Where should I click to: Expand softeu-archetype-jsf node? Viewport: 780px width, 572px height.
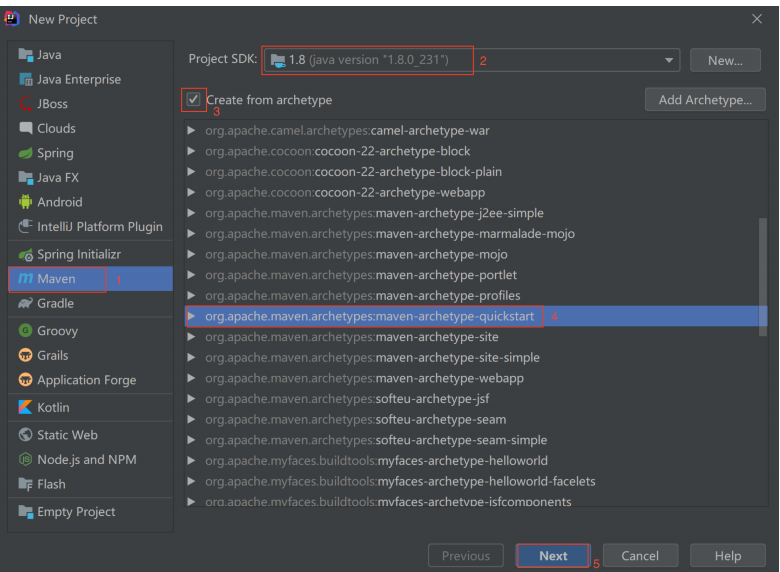(x=191, y=398)
